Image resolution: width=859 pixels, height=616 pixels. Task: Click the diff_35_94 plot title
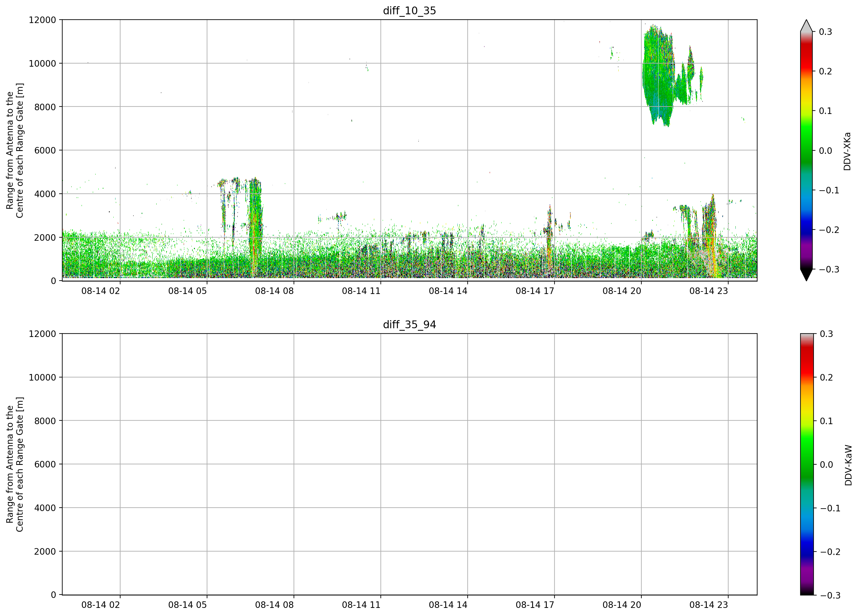[x=409, y=325]
